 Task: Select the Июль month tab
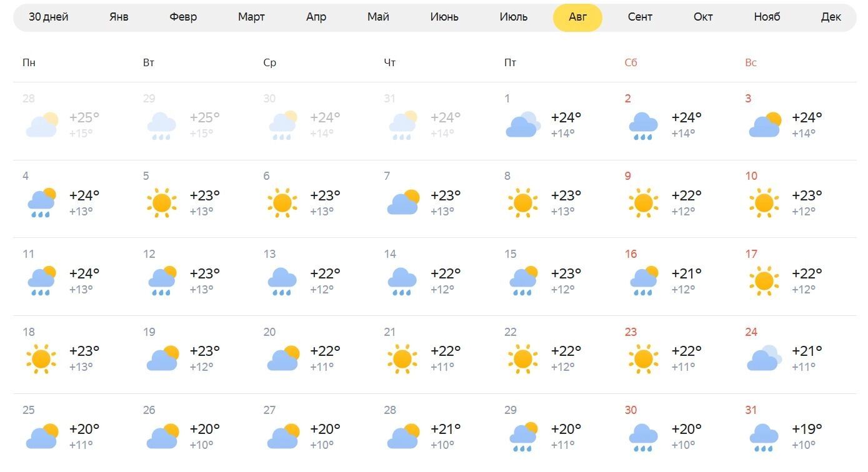point(514,17)
